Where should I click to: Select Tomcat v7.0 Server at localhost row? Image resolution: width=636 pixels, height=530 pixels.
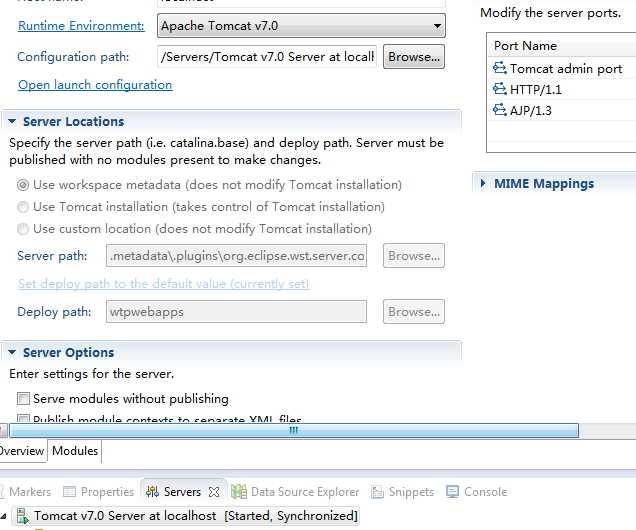[186, 516]
